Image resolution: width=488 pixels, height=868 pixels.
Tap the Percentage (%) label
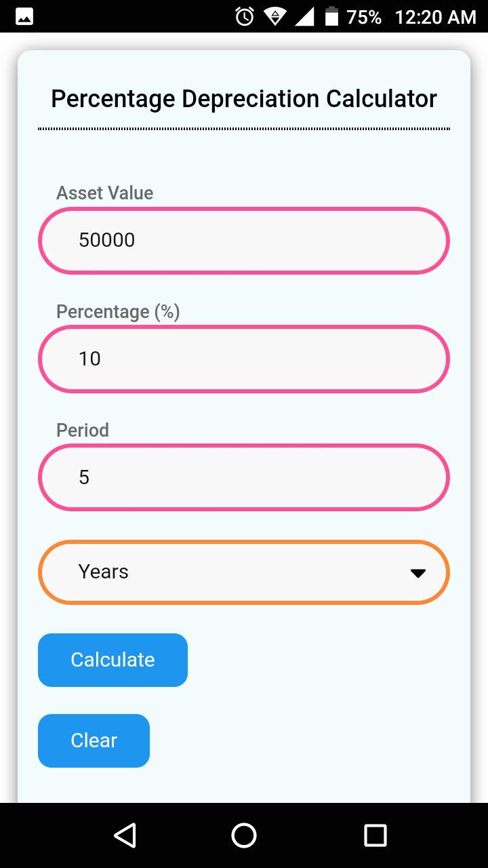[x=118, y=312]
